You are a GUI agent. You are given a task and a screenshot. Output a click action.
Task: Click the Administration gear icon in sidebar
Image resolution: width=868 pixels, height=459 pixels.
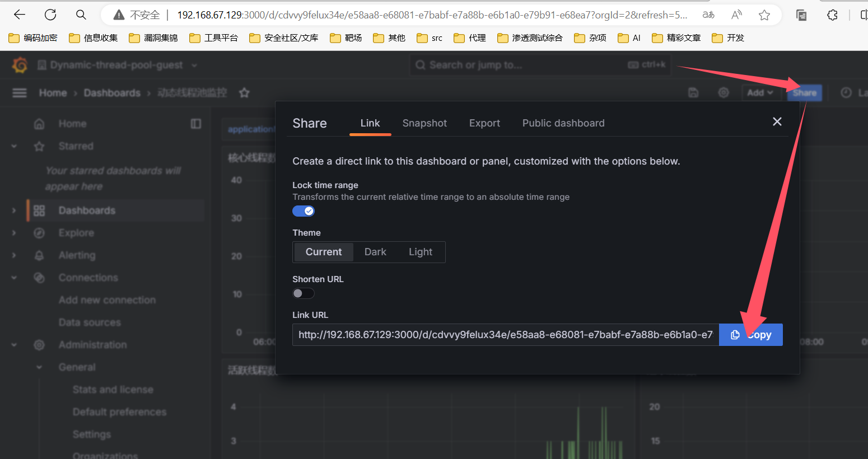39,345
